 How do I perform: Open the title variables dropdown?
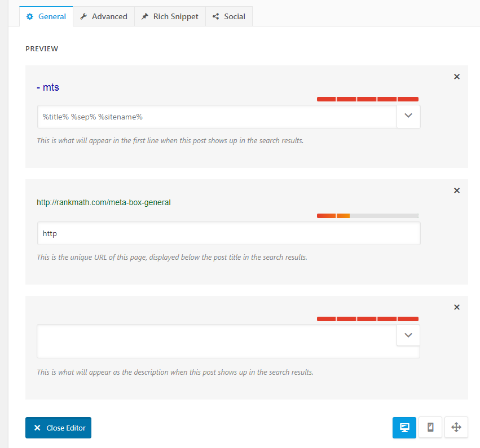(x=408, y=117)
